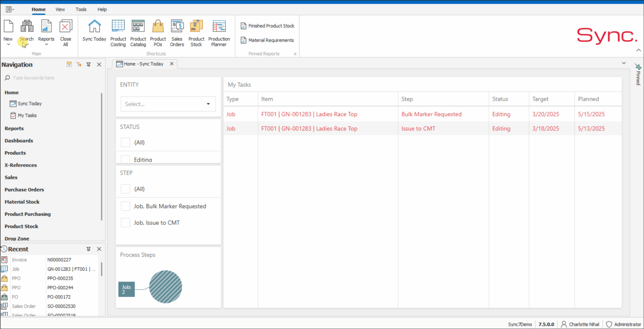The image size is (644, 329).
Task: Expand Pinned Reports group options
Action: [295, 54]
